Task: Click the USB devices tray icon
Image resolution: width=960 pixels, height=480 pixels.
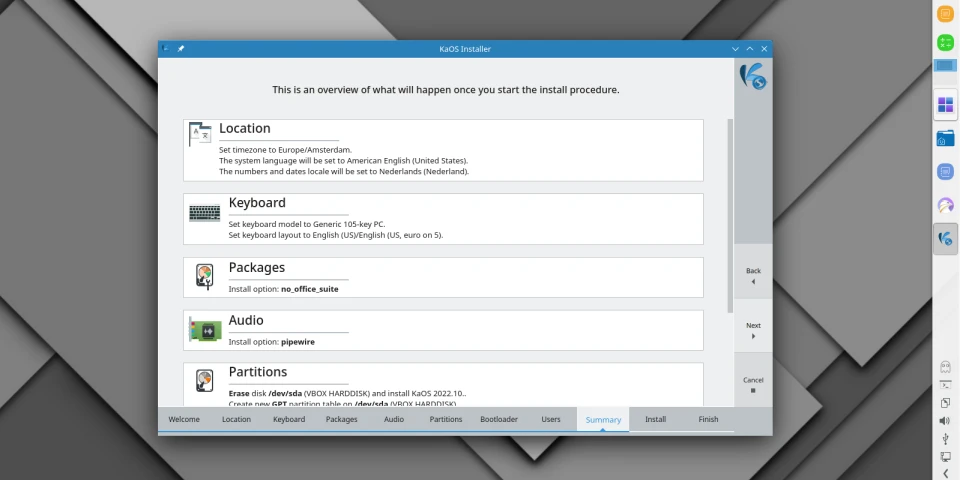Action: (945, 438)
